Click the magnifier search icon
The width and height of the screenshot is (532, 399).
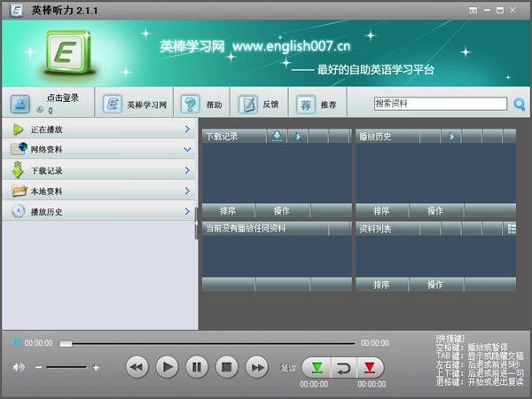point(519,104)
